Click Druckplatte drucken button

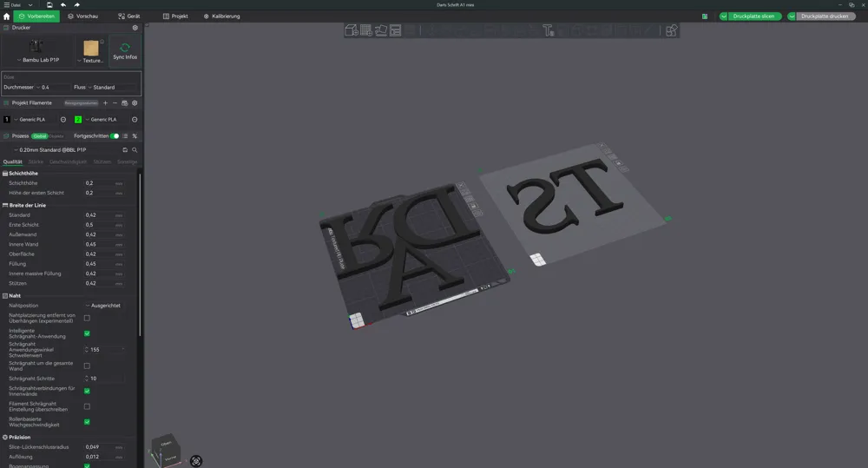tap(825, 16)
